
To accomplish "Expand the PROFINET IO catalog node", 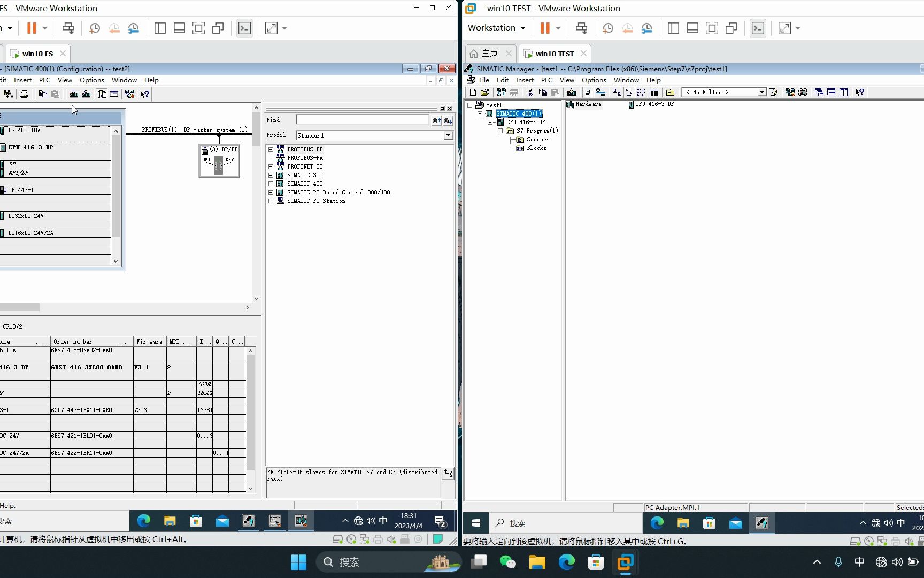I will (271, 167).
